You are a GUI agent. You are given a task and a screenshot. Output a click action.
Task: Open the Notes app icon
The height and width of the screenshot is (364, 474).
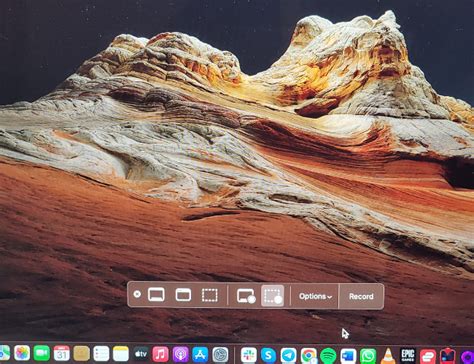pos(121,354)
